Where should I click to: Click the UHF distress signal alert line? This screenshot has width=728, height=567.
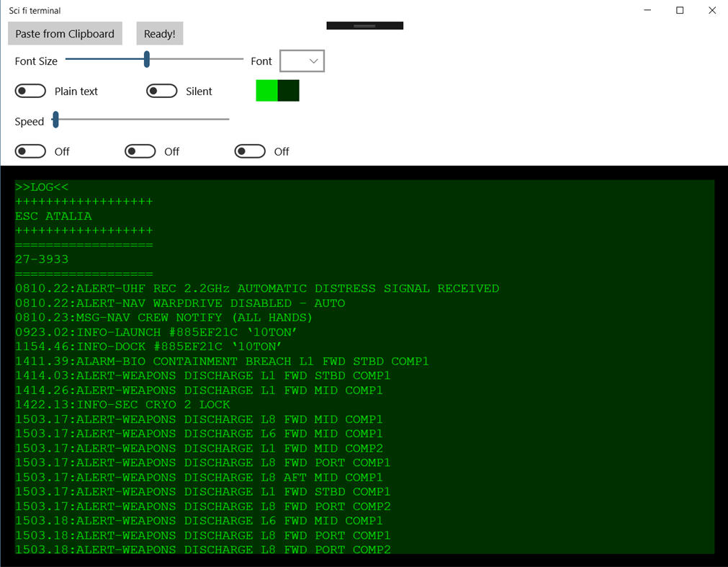(256, 288)
